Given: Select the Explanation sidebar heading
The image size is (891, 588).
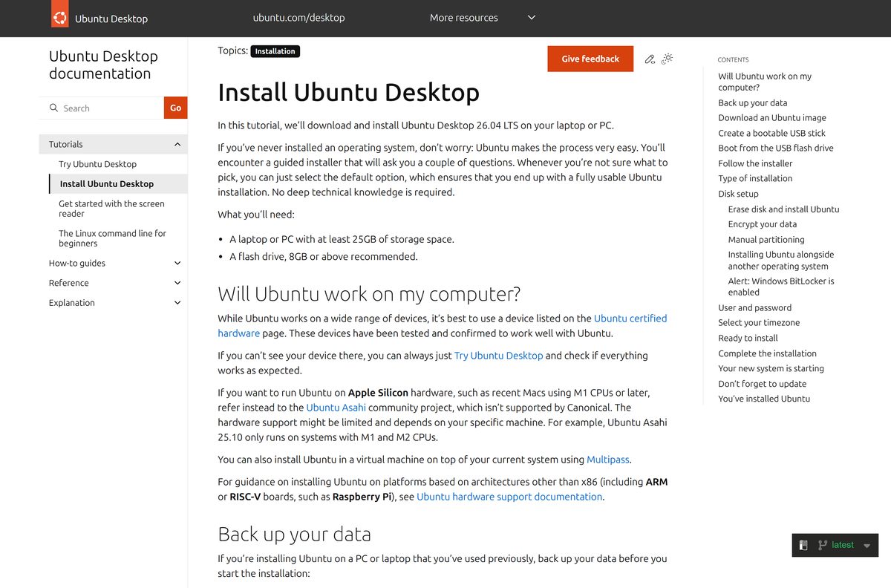Looking at the screenshot, I should pos(72,303).
